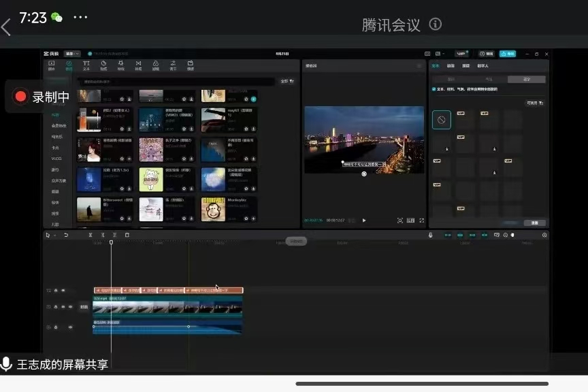Click the microphone record voiceover icon
The height and width of the screenshot is (392, 588).
430,235
